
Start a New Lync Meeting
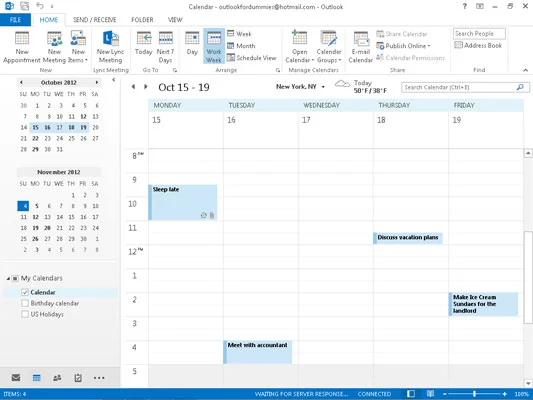pos(110,47)
